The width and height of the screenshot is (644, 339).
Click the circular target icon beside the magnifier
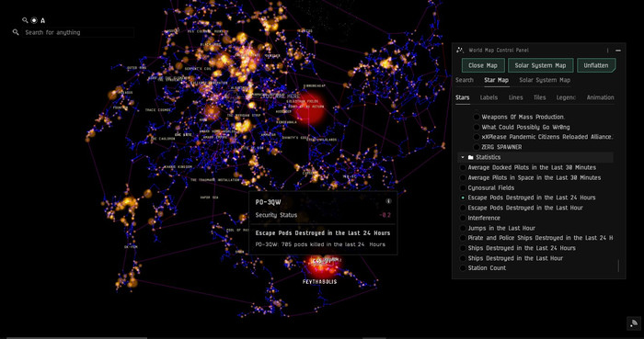point(34,20)
